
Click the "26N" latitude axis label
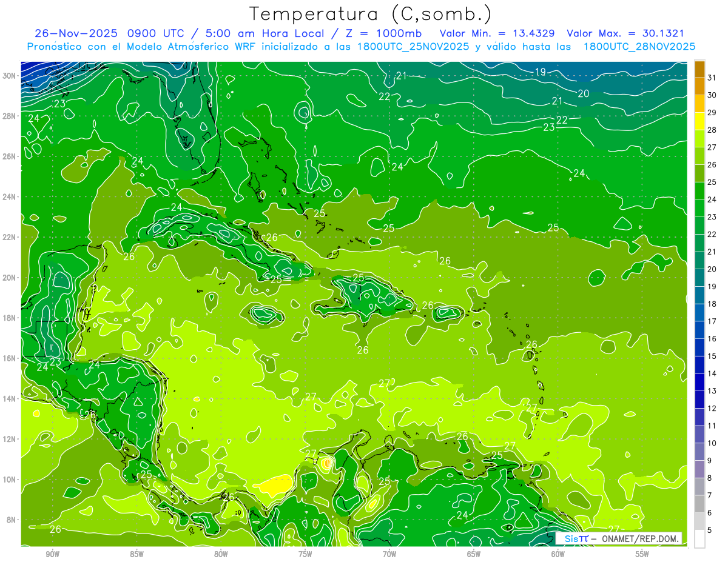(9, 156)
